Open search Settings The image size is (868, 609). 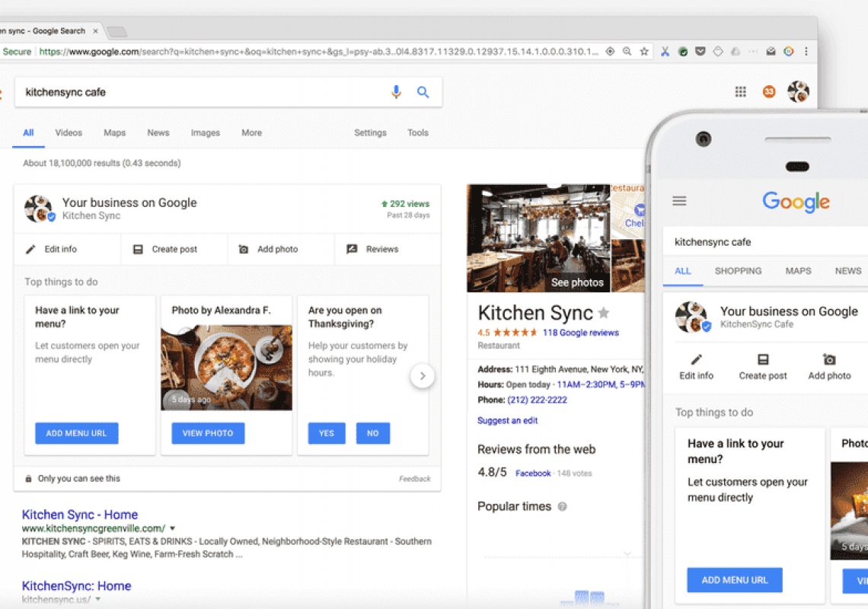point(370,133)
